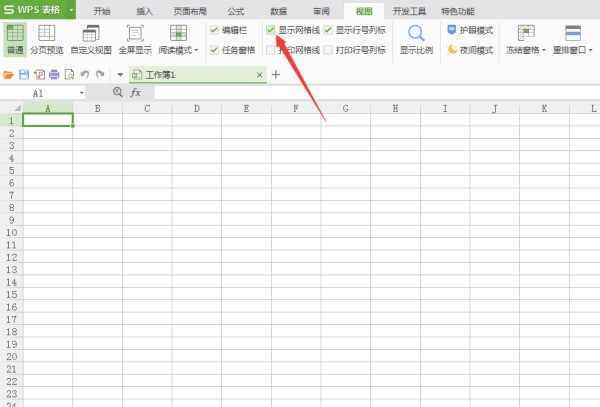Open the 公式 (Formulas) tab
This screenshot has height=407, width=600.
click(x=236, y=11)
